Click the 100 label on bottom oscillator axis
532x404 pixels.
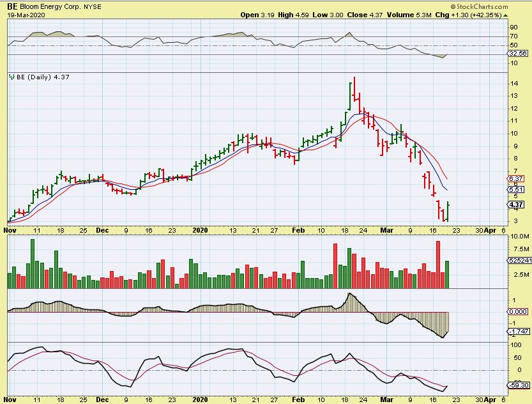516,345
